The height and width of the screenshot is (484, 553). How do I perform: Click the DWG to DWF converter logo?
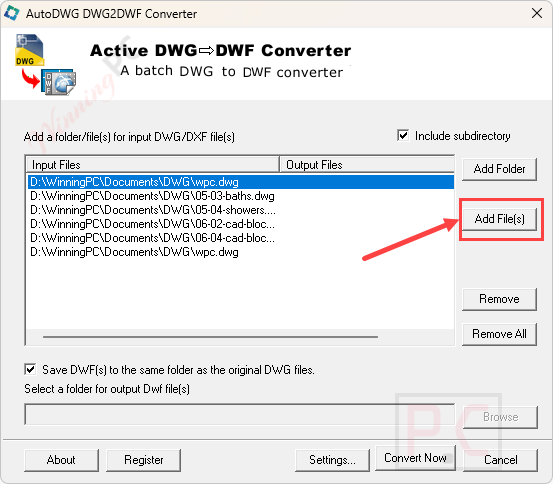coord(45,64)
